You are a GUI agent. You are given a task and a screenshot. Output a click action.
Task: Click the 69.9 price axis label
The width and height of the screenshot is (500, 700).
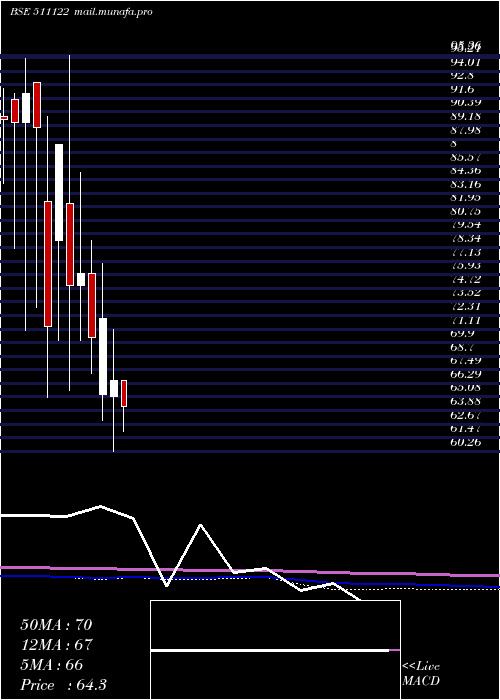coord(463,333)
